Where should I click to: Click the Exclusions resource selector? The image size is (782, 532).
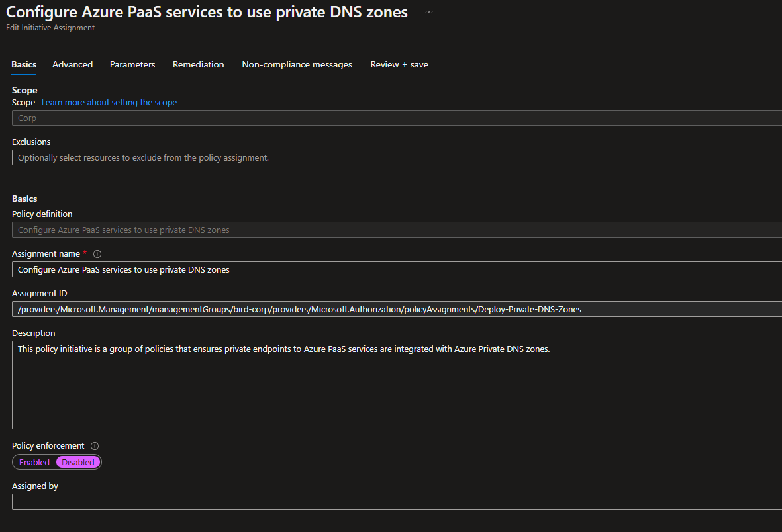tap(265, 157)
